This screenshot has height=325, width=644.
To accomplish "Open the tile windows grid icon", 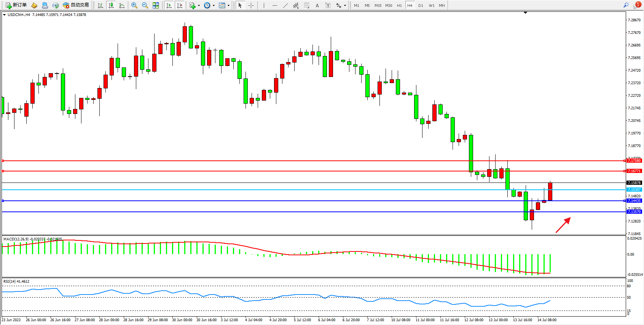I will [156, 5].
